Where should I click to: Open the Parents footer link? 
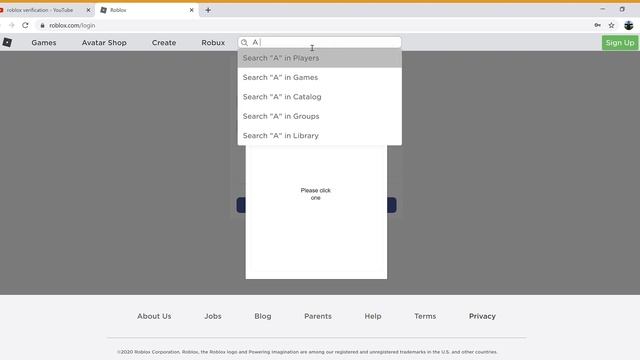(x=318, y=316)
